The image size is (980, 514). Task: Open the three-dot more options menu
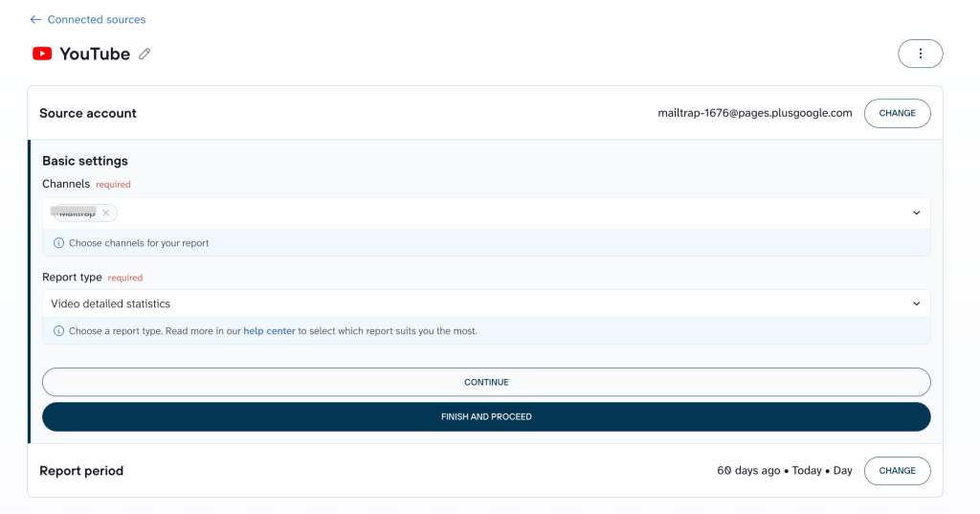tap(920, 54)
